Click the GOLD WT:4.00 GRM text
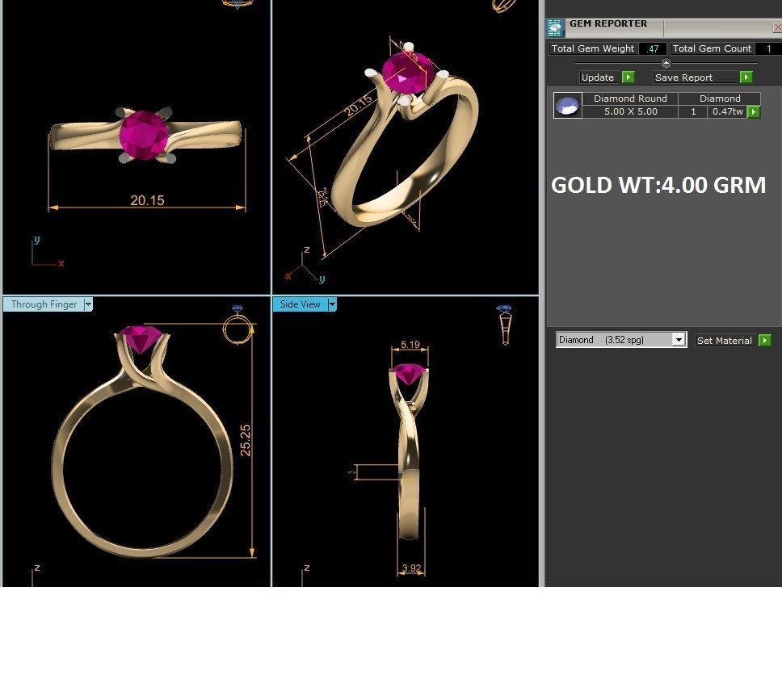The image size is (782, 700). click(658, 185)
